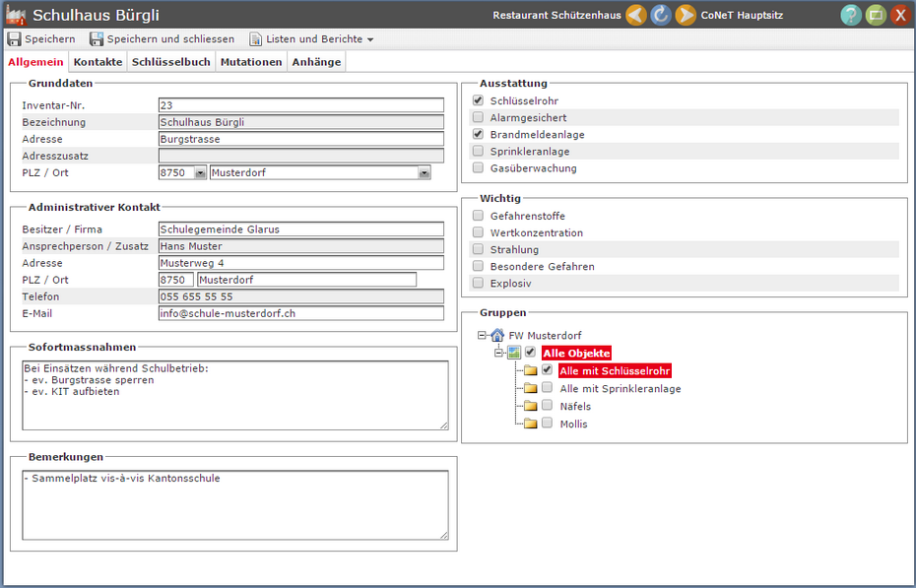Collapse the FW Musterdorf tree node
The height and width of the screenshot is (588, 916).
[482, 336]
